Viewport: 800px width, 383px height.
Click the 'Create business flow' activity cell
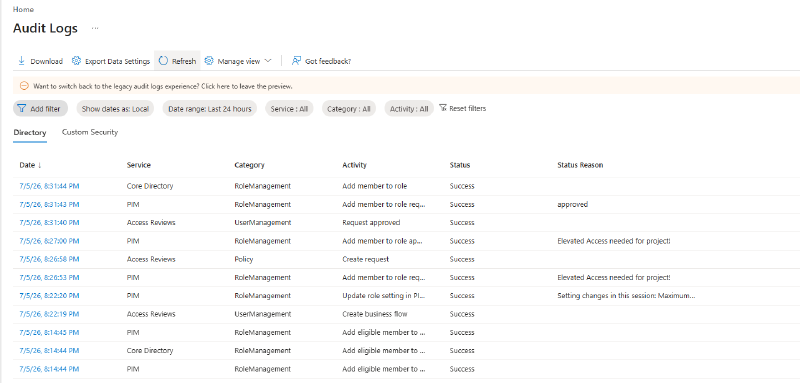pos(374,314)
